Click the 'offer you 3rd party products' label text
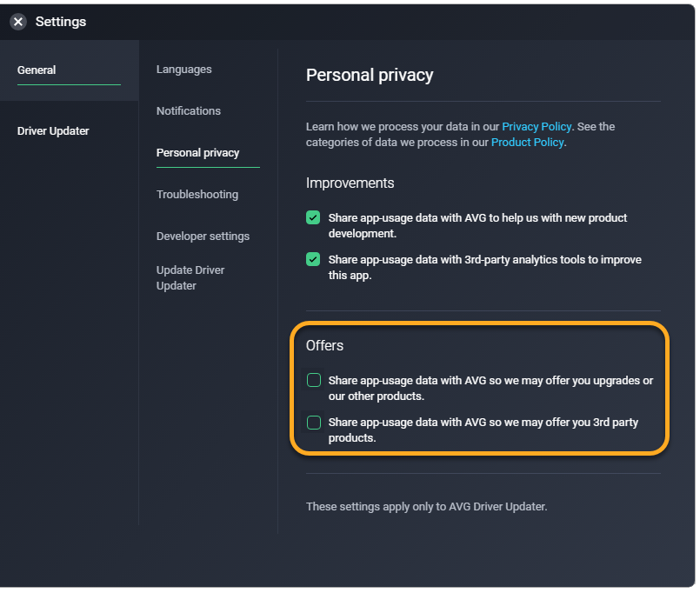The image size is (700, 593). [x=483, y=430]
